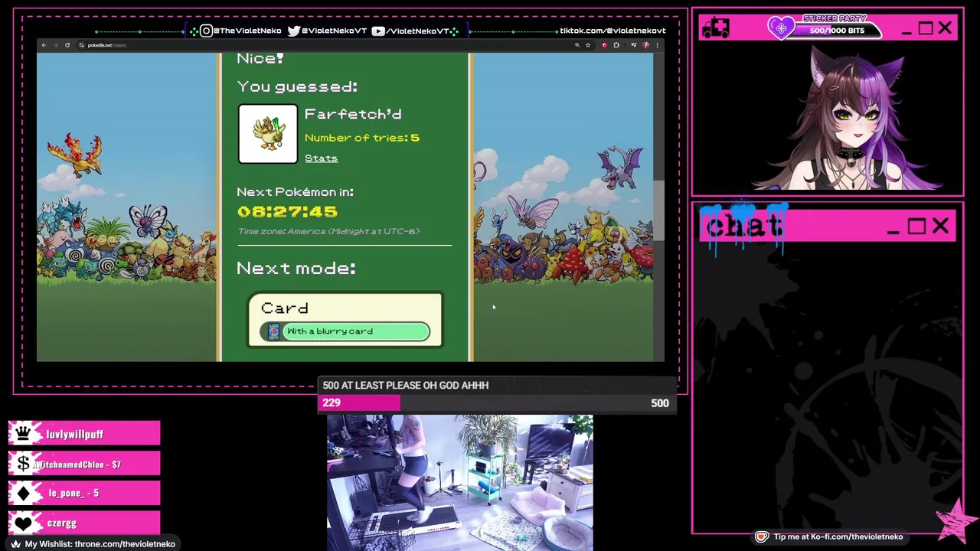The height and width of the screenshot is (551, 980).
Task: Click the pink gamepad icon on avatar panel
Action: 716,28
